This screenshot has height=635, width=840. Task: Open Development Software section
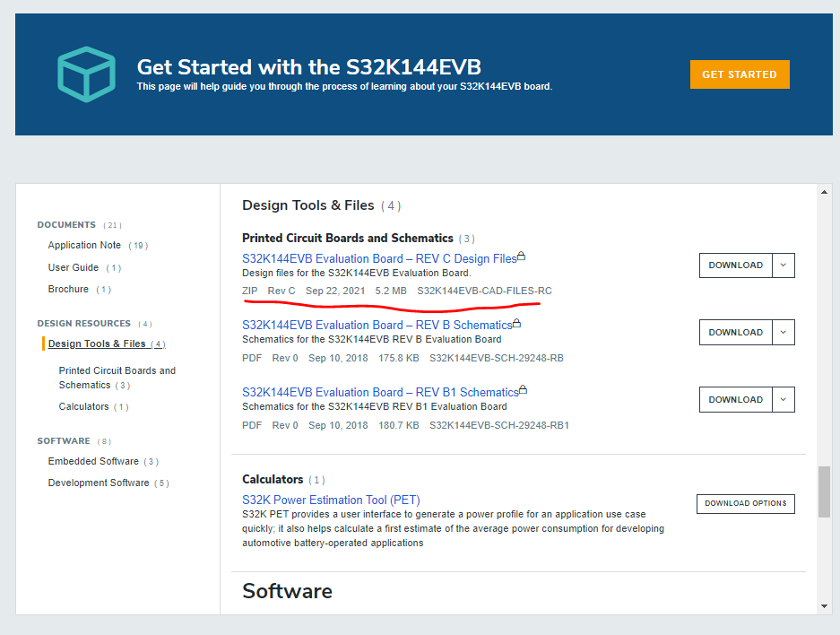tap(99, 483)
